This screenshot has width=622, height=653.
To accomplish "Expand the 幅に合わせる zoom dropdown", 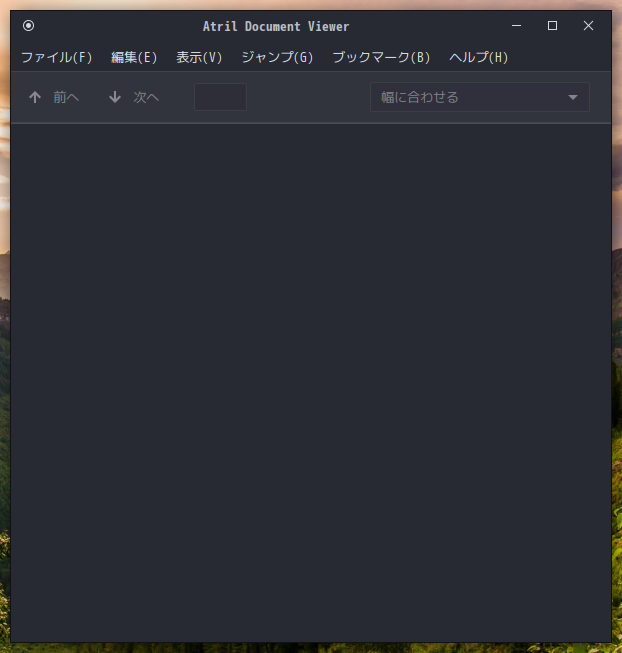I will tap(480, 97).
